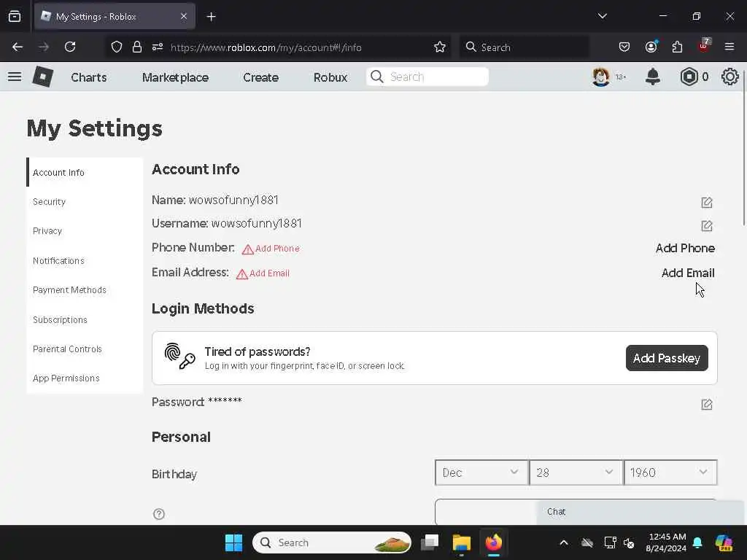This screenshot has height=560, width=747.
Task: Open the Pocket save icon
Action: 624,47
